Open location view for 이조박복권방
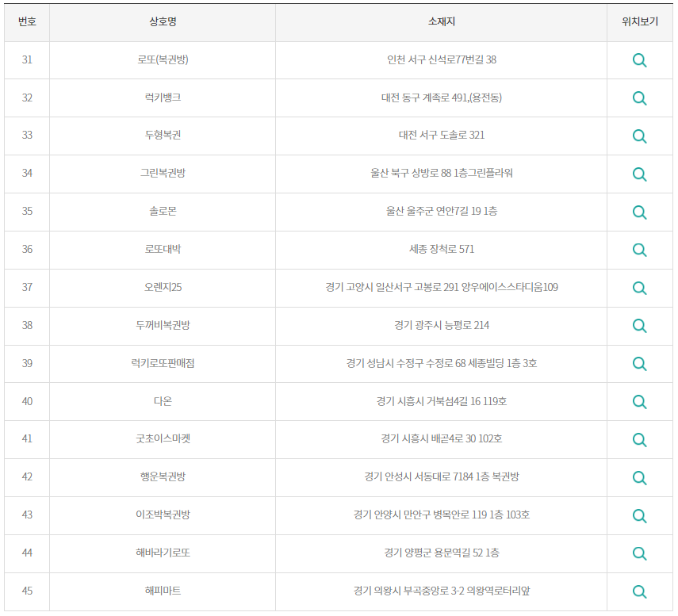This screenshot has height=616, width=678. click(x=639, y=515)
